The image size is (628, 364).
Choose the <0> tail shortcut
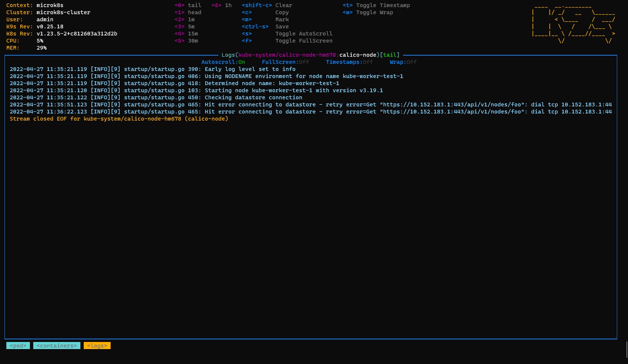188,5
